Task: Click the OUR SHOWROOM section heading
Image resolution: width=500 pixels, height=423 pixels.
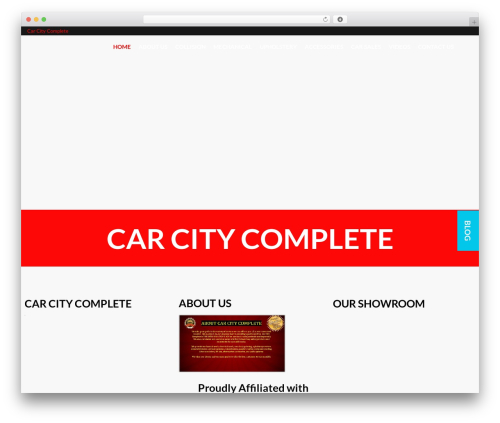Action: point(379,304)
